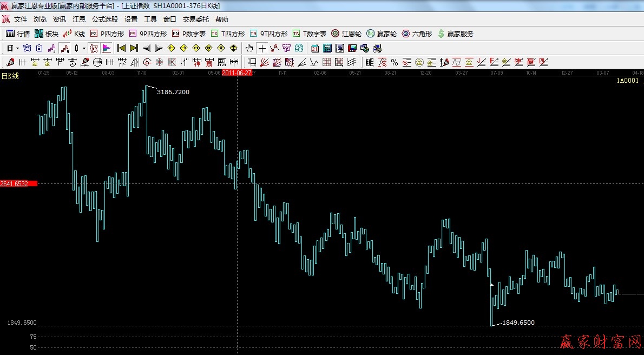Click the 行情 quotes button

[x=18, y=34]
